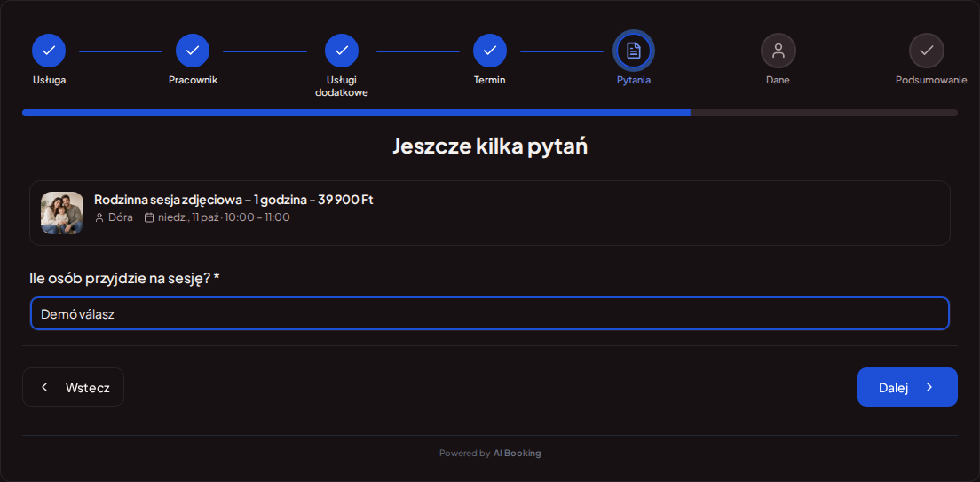Click the left chevron in Wstecz
This screenshot has width=980, height=482.
[44, 387]
